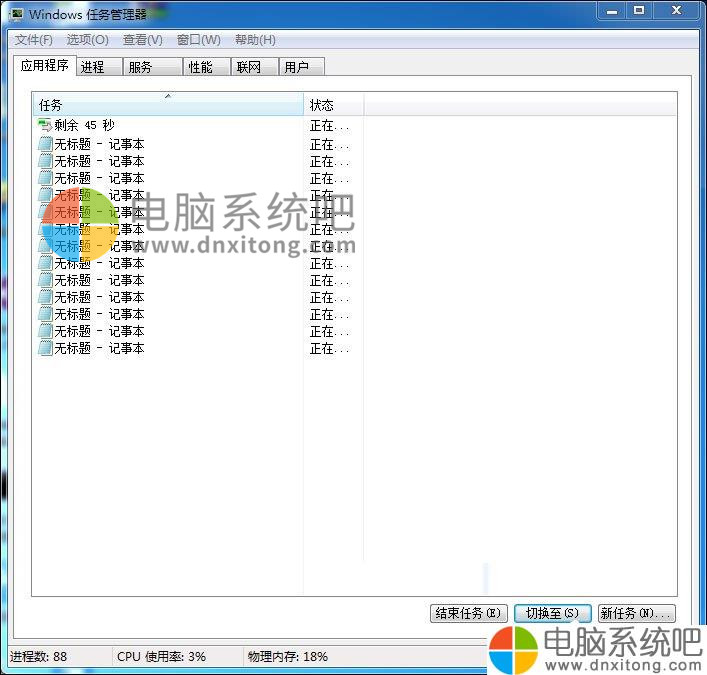The height and width of the screenshot is (675, 707).
Task: Click the CPU 使用率: 3% status entry
Action: [x=161, y=657]
